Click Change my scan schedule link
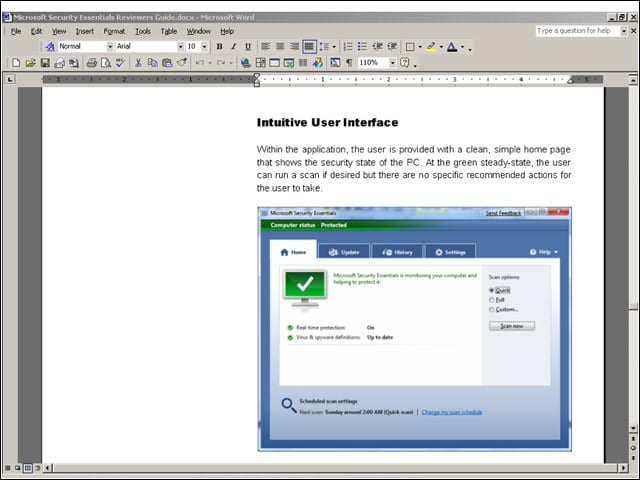 [452, 412]
